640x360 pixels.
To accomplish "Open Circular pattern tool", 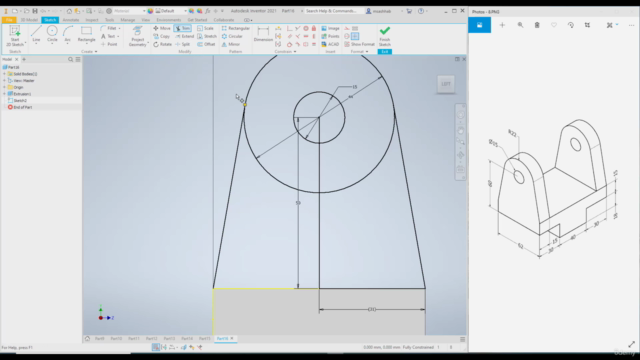I will [232, 36].
